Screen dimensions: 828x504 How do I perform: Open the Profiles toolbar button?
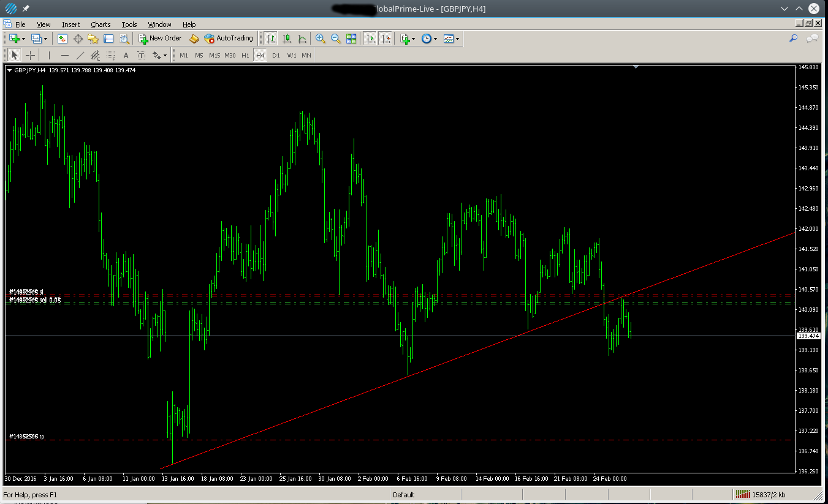pyautogui.click(x=36, y=38)
